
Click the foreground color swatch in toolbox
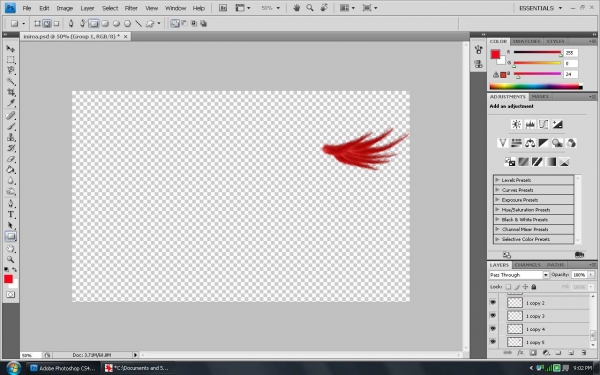pos(8,279)
